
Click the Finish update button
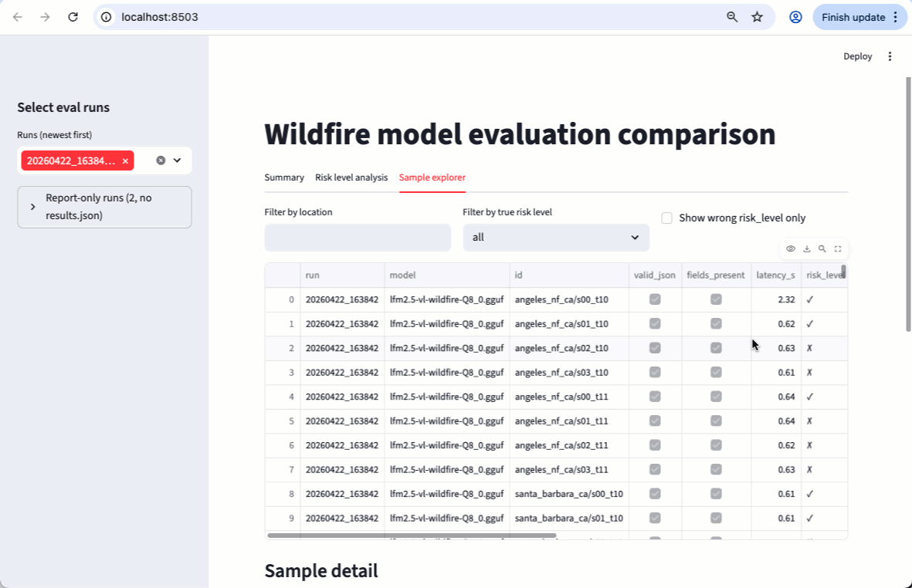click(853, 16)
